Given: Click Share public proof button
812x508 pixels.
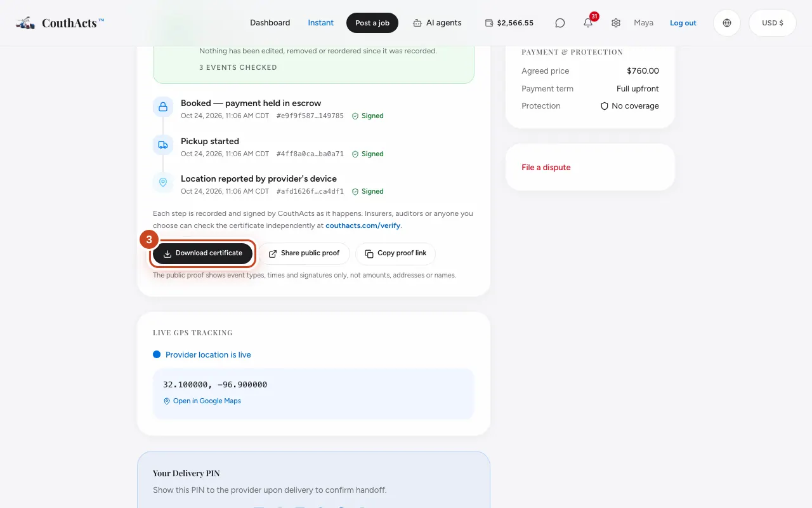Looking at the screenshot, I should coord(304,253).
